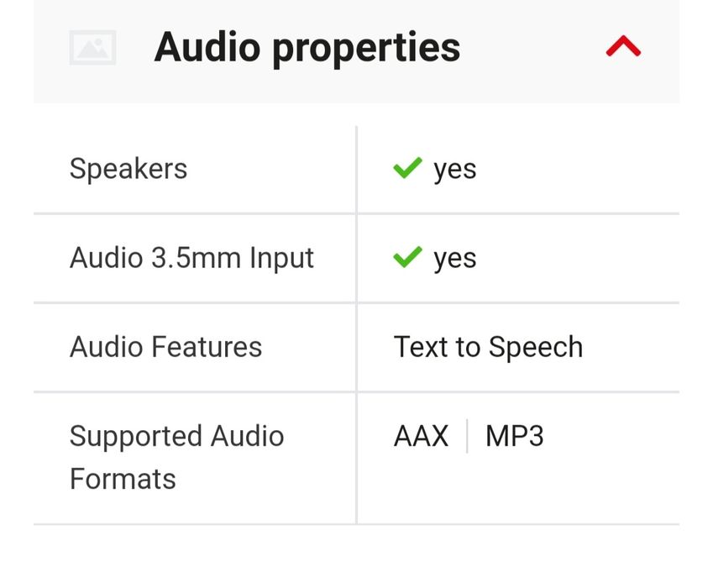Screen dimensions: 713x588
Task: Click the word 'Input' in the 3.5mm row
Action: coord(281,259)
